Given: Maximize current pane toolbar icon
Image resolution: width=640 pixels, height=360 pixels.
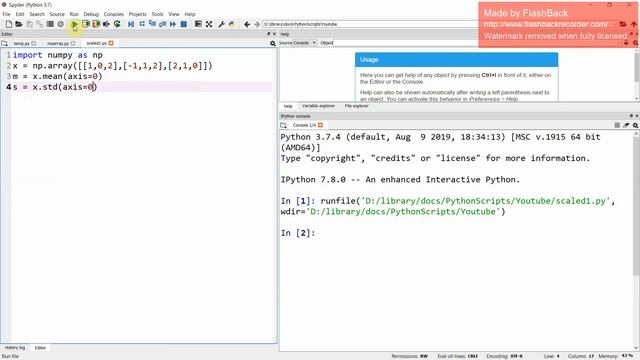Looking at the screenshot, I should 209,24.
